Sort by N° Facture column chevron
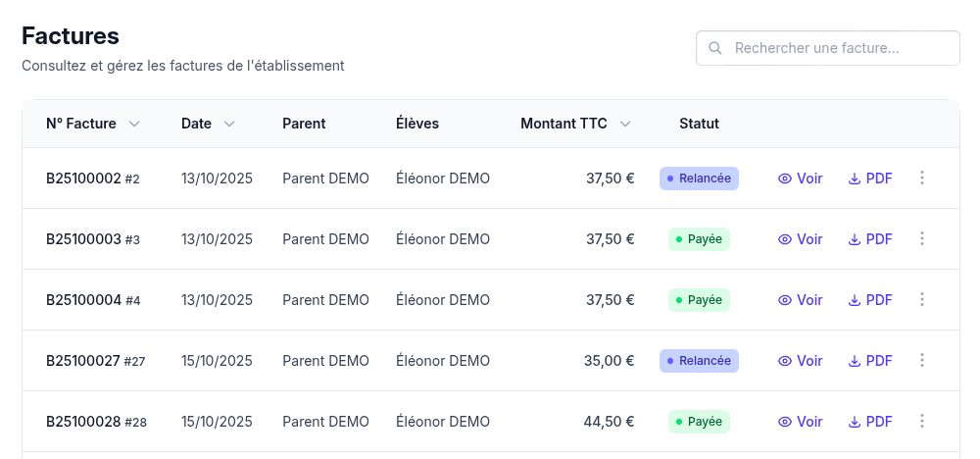 point(134,124)
